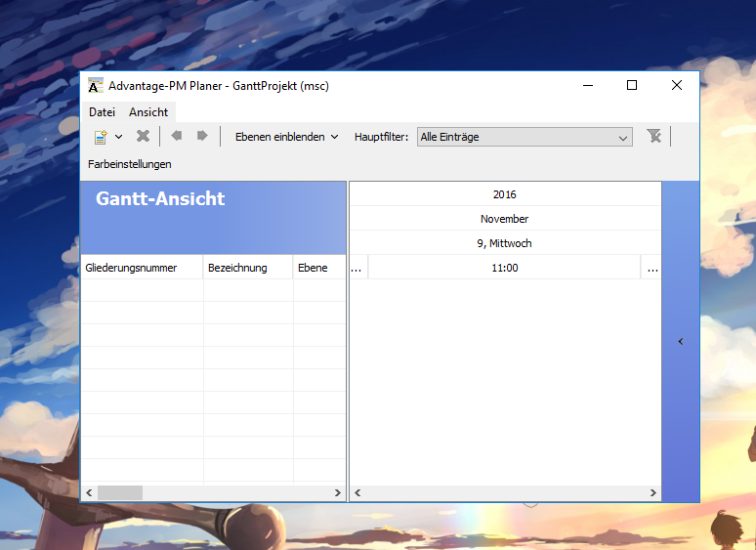Image resolution: width=756 pixels, height=550 pixels.
Task: Click the Gantt chart's right scroll arrow
Action: pos(652,492)
